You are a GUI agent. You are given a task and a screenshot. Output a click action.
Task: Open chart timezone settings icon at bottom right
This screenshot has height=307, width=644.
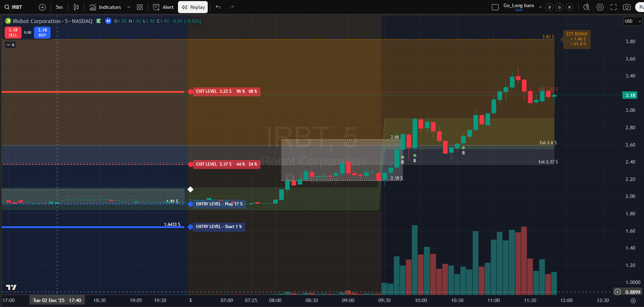pyautogui.click(x=633, y=301)
